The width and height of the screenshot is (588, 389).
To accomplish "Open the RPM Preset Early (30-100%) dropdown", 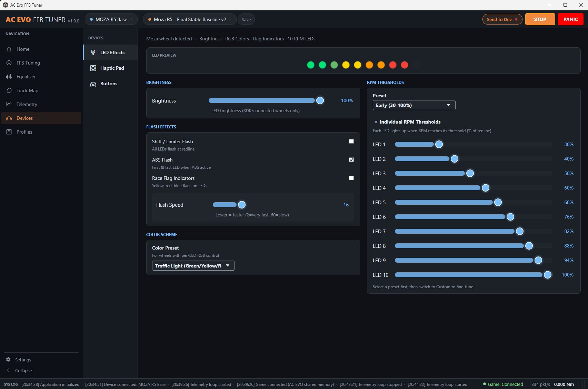I will tap(414, 105).
